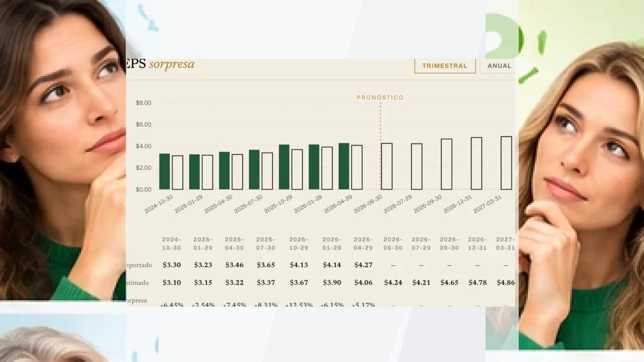Click the $0.00 axis label

tap(143, 190)
